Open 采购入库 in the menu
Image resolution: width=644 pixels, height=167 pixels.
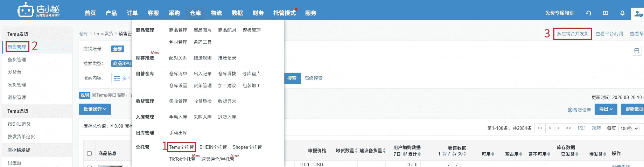coord(203,117)
